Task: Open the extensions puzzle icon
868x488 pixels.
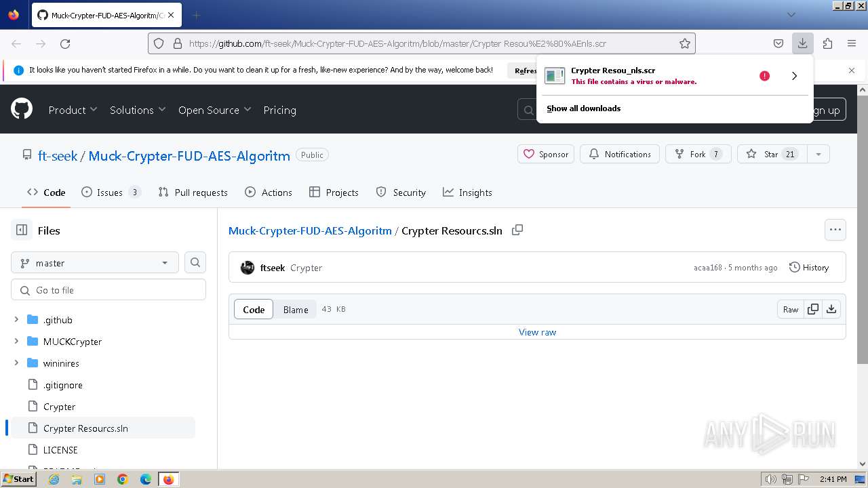Action: tap(827, 43)
